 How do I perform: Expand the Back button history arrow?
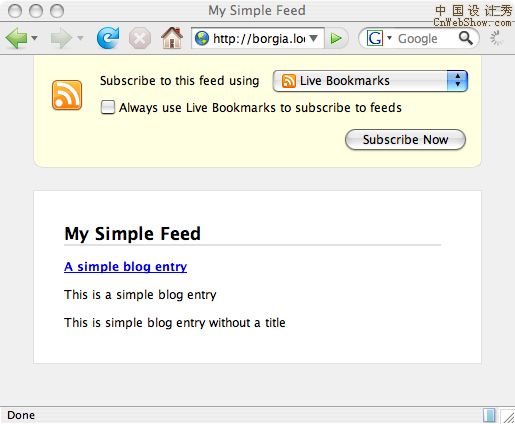34,38
